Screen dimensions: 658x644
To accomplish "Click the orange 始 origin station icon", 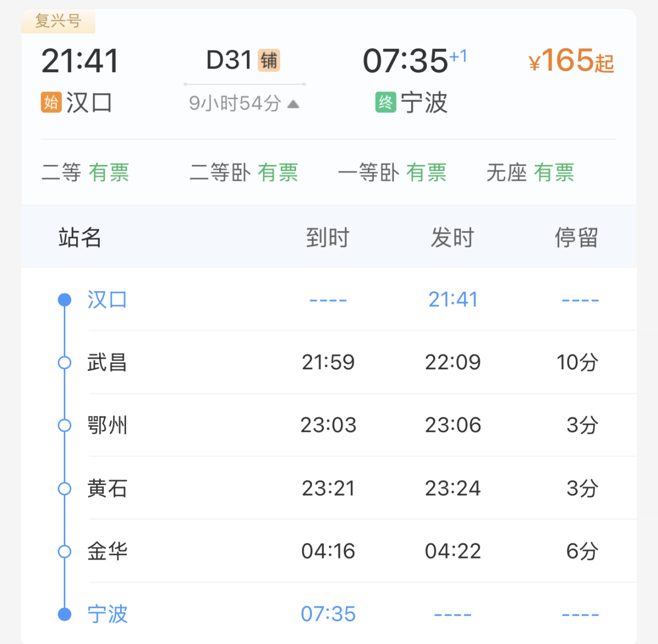I will point(51,102).
